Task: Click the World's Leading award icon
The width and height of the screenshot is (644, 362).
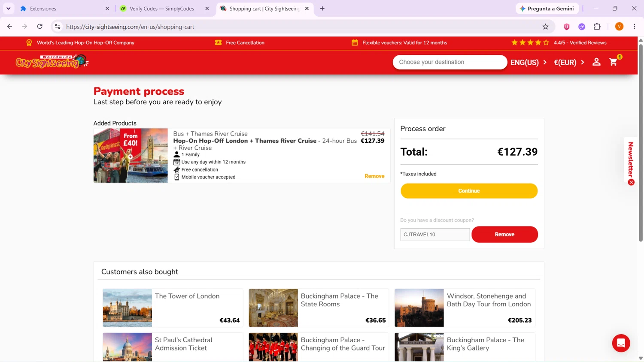Action: tap(29, 42)
